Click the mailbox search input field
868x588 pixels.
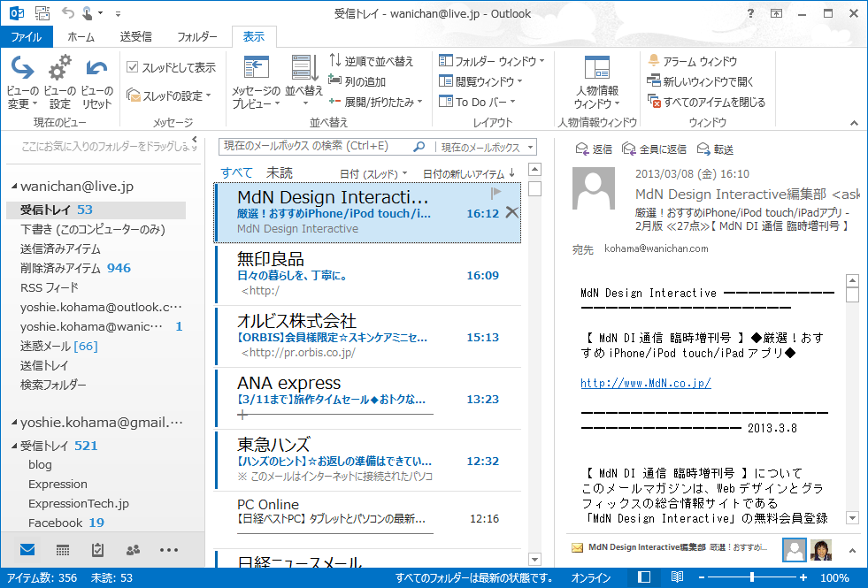[316, 147]
